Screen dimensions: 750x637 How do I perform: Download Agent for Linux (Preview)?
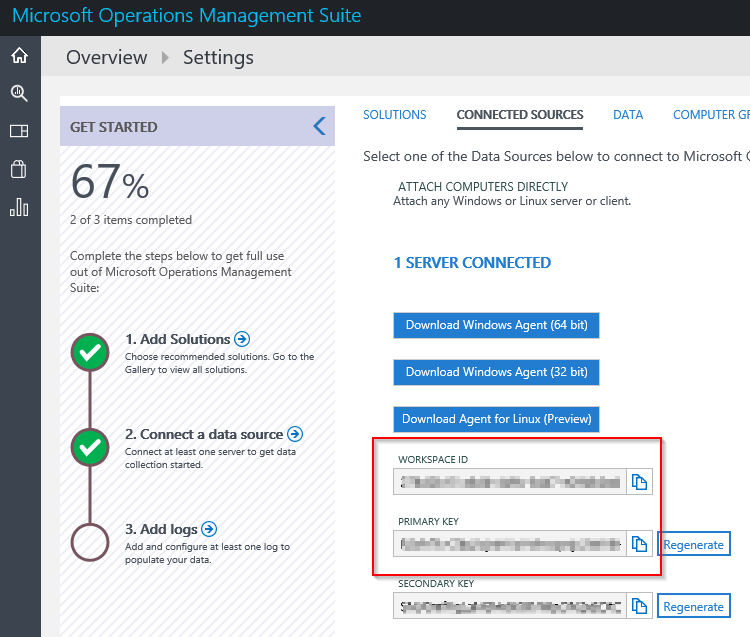496,419
